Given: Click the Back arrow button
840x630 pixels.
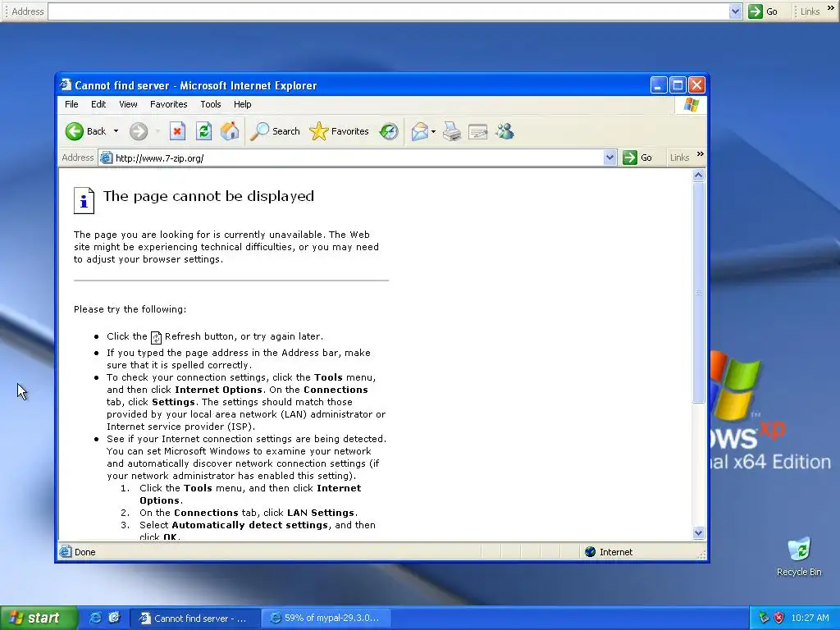Looking at the screenshot, I should [x=75, y=131].
